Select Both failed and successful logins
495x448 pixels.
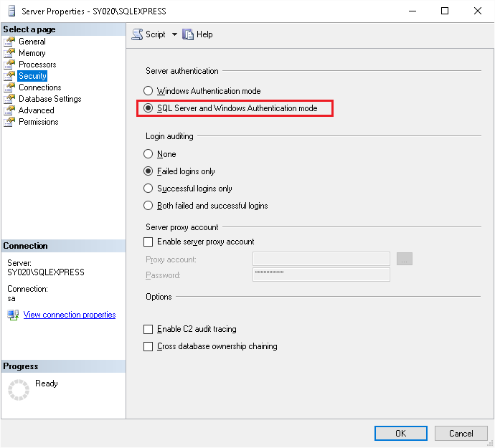pos(148,206)
